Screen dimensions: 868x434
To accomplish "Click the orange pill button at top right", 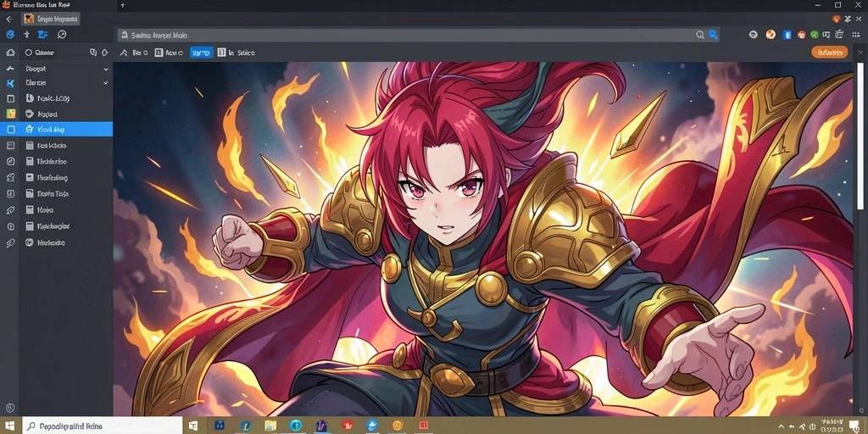I will (x=829, y=52).
